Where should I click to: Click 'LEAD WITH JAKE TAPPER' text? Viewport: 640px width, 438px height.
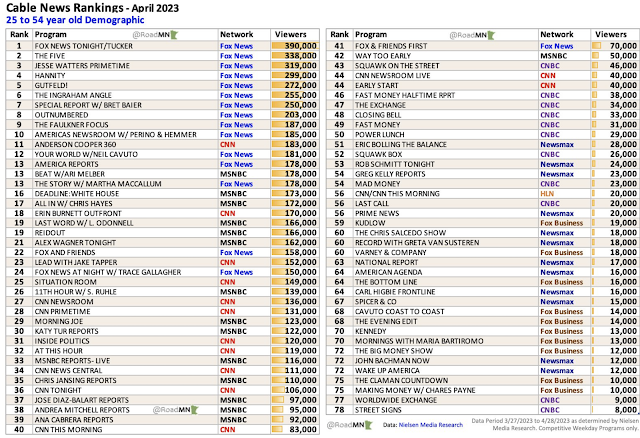pyautogui.click(x=76, y=262)
